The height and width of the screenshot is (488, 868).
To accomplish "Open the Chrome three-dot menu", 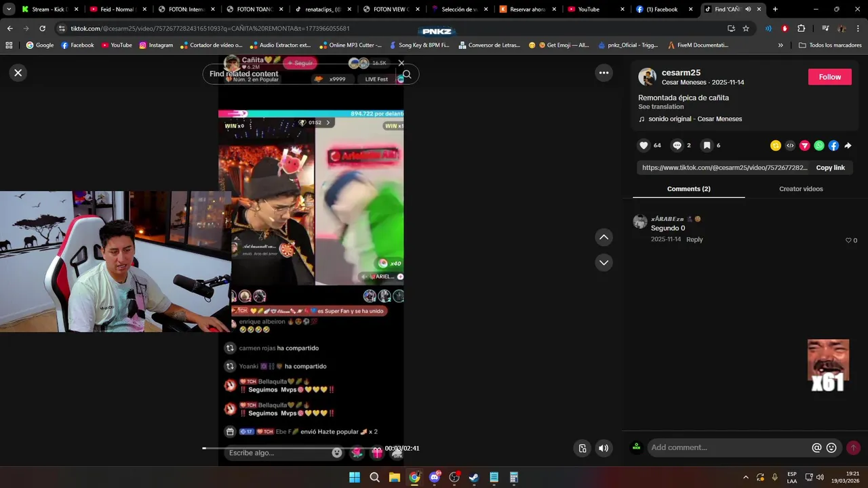I will (856, 28).
